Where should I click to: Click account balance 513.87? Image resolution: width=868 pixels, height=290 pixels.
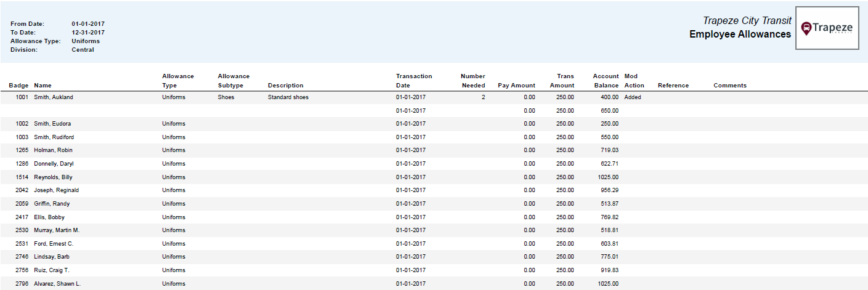click(610, 204)
